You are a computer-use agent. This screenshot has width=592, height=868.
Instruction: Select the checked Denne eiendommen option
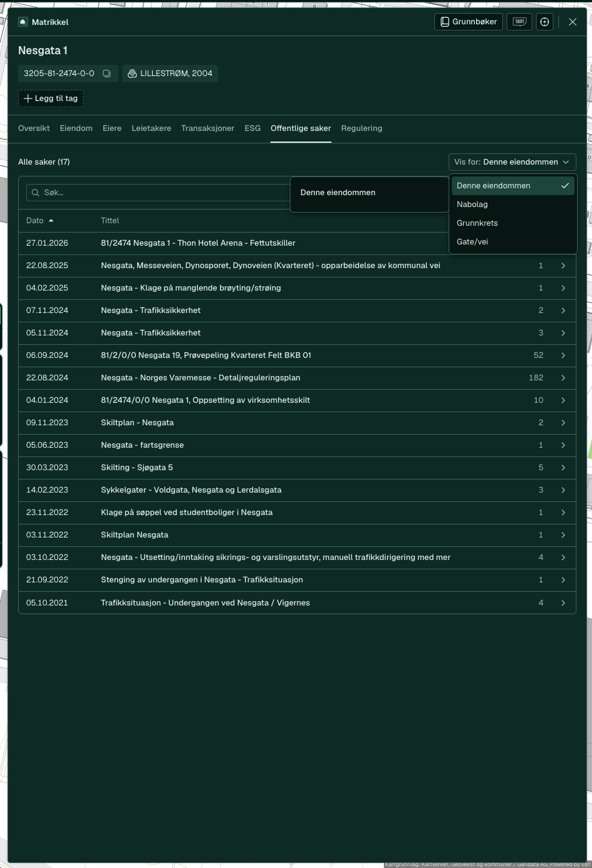(513, 186)
